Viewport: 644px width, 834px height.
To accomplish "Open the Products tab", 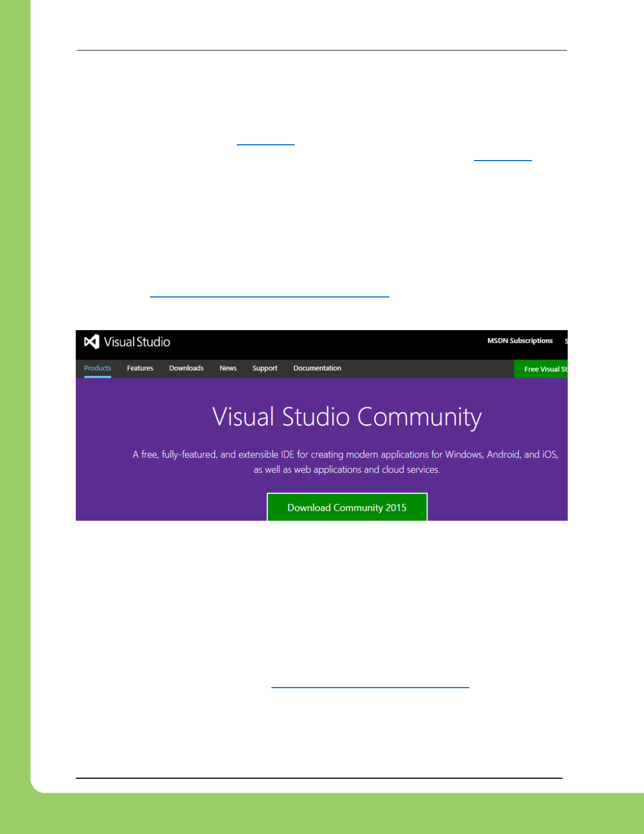I will (97, 368).
